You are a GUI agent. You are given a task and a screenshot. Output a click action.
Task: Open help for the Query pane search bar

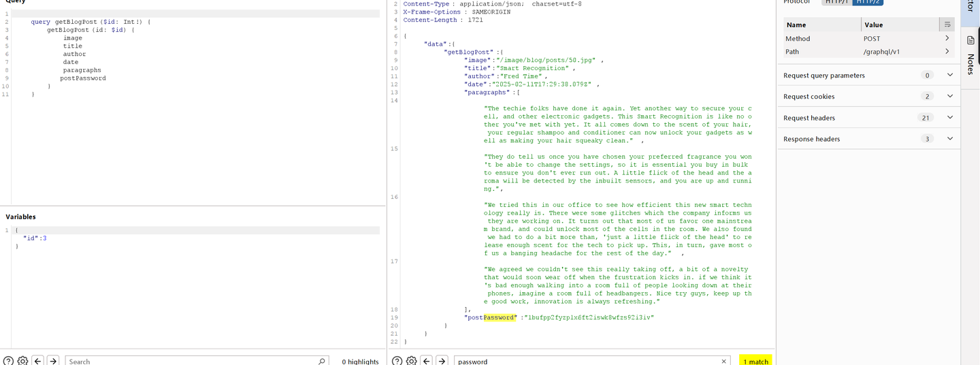[8, 361]
